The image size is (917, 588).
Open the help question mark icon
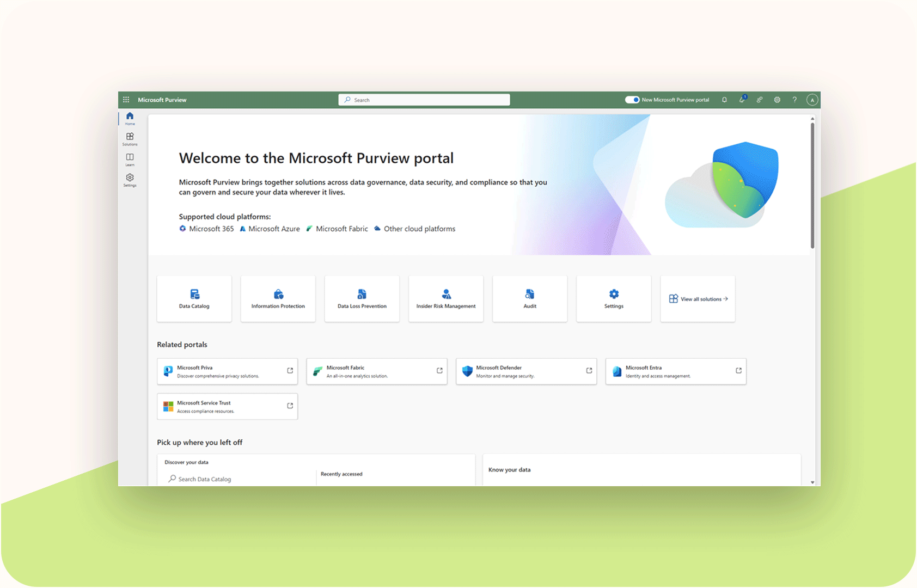(794, 100)
